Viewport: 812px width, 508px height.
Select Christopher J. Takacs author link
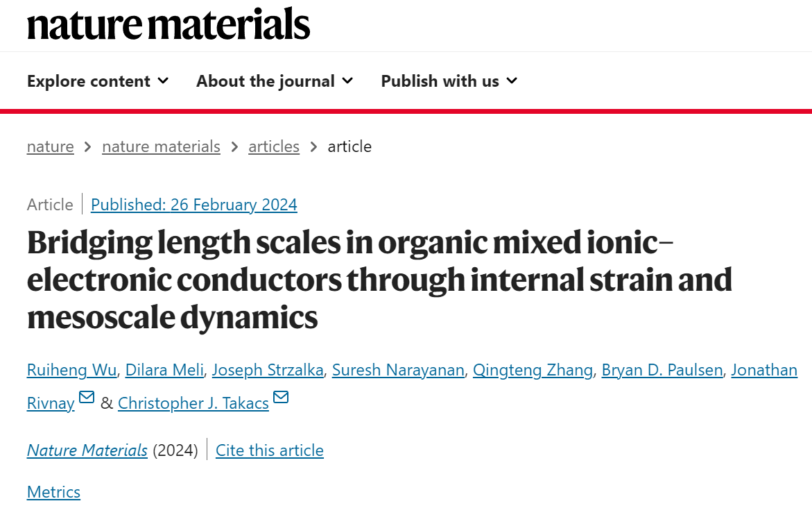(193, 403)
